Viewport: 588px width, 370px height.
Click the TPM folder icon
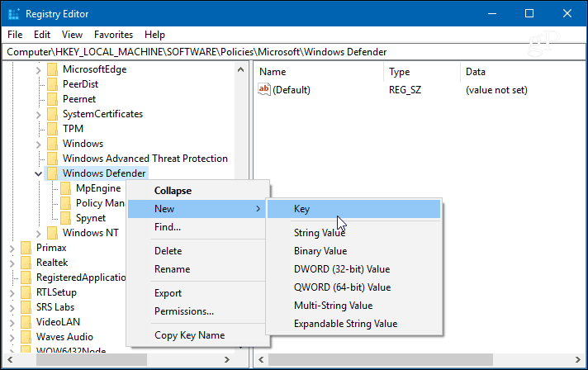click(53, 129)
